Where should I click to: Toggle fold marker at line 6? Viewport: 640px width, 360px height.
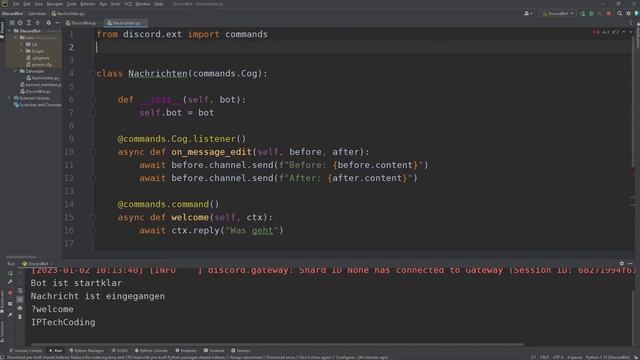point(93,100)
